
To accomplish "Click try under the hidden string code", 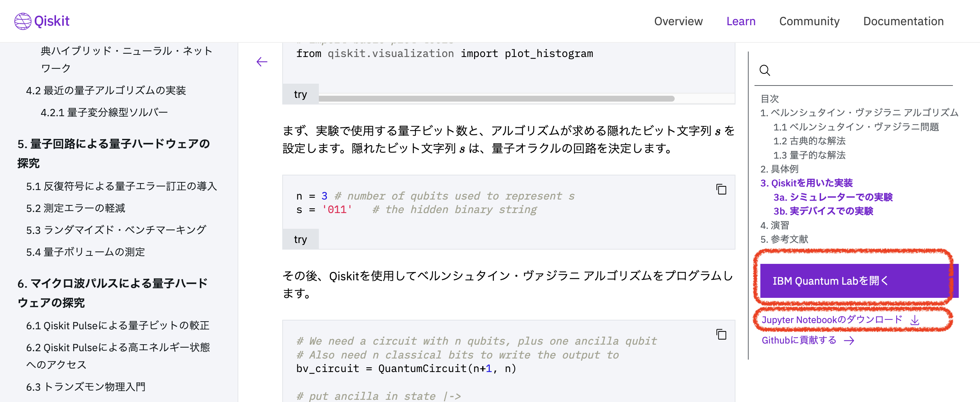I will point(300,239).
